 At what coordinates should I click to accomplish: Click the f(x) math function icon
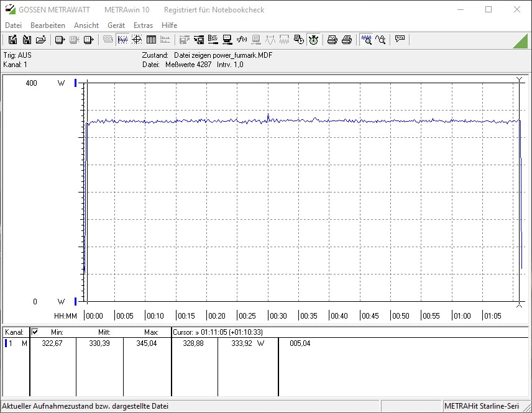[242, 40]
